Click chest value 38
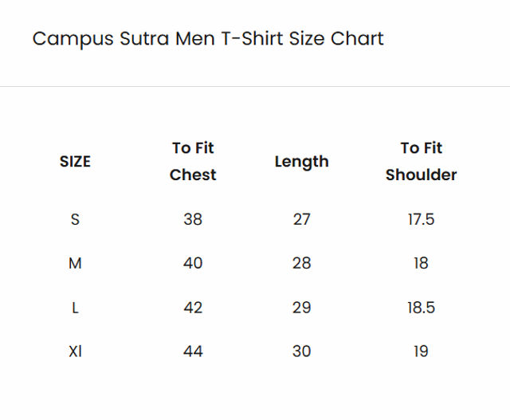The image size is (510, 420). 193,219
